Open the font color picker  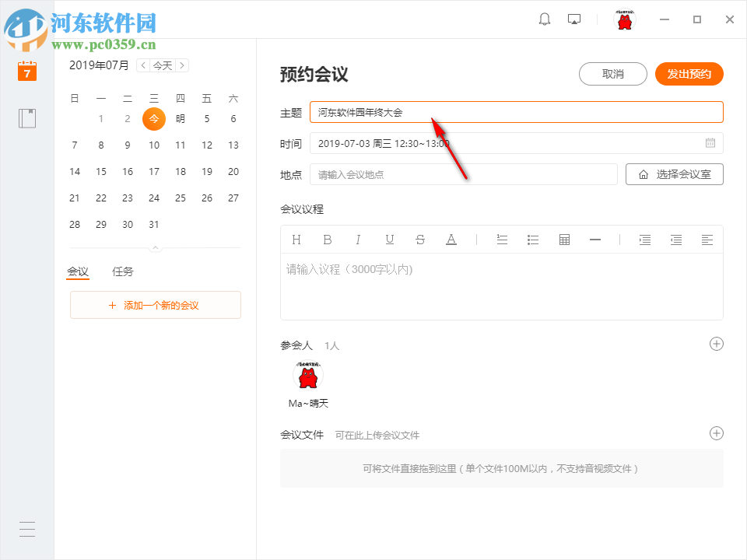click(x=451, y=240)
